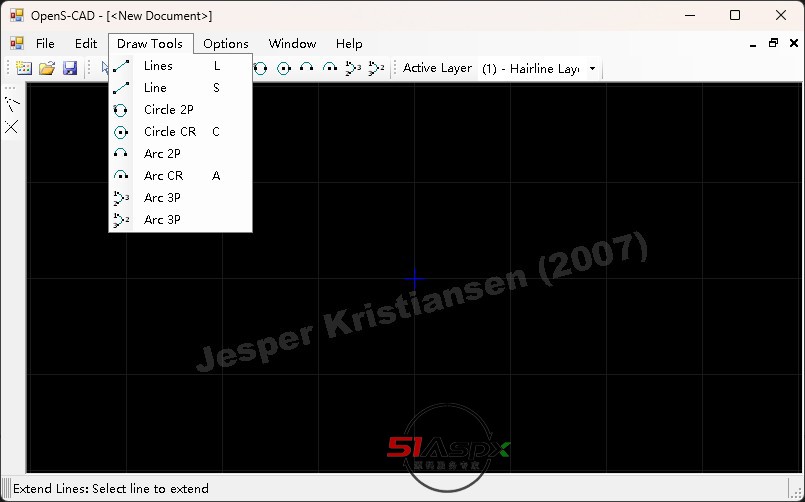
Task: Click the dashed-line tool in the left sidebar
Action: [12, 104]
